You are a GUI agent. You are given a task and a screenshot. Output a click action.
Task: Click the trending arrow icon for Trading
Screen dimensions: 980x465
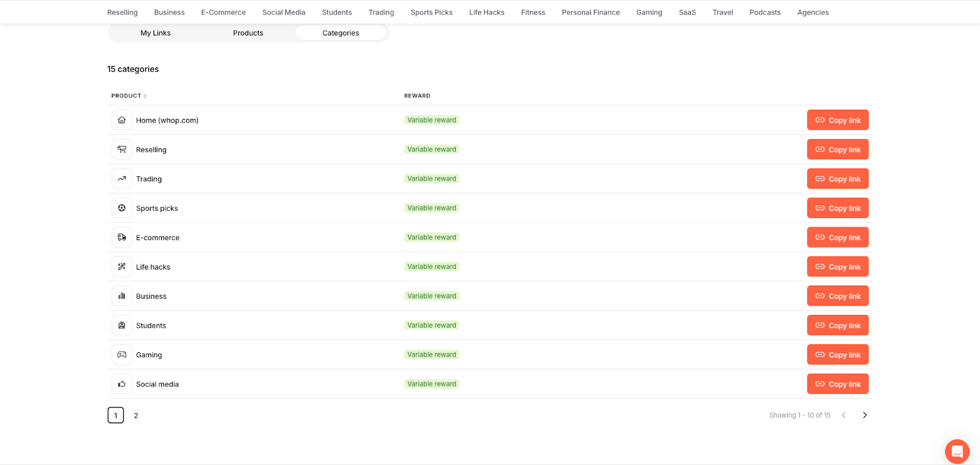[x=122, y=179]
